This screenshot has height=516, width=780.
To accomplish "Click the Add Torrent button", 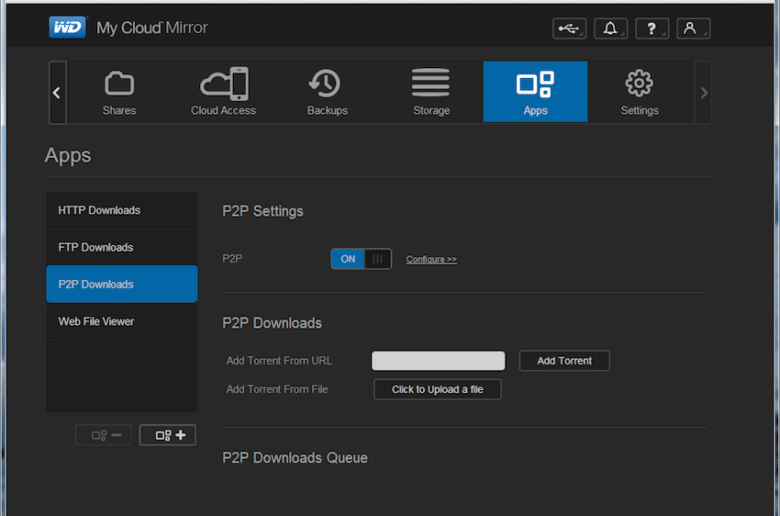I will coord(564,361).
